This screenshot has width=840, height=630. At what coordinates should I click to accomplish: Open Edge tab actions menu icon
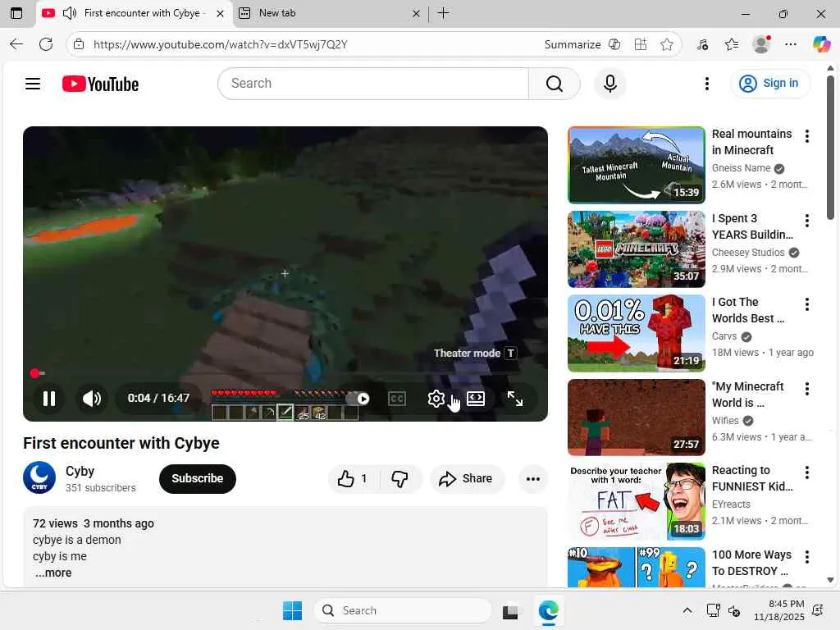[x=16, y=13]
